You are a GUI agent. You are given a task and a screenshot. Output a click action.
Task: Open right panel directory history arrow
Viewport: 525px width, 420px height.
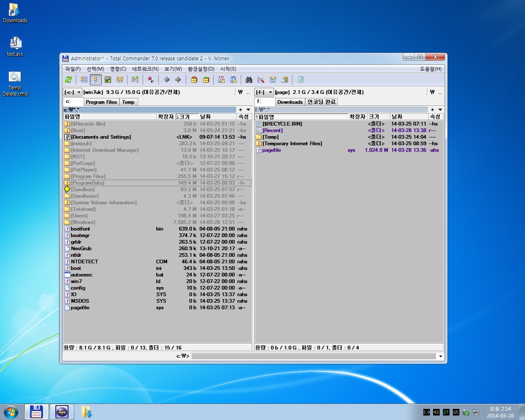tap(440, 110)
